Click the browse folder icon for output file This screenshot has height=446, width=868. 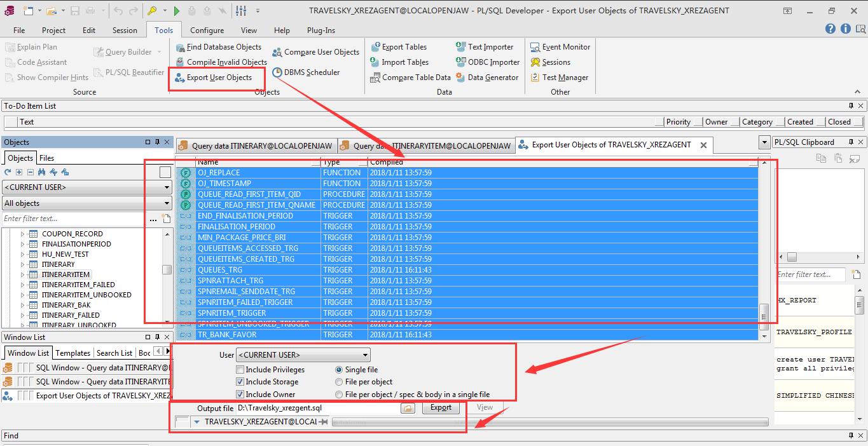pos(408,408)
